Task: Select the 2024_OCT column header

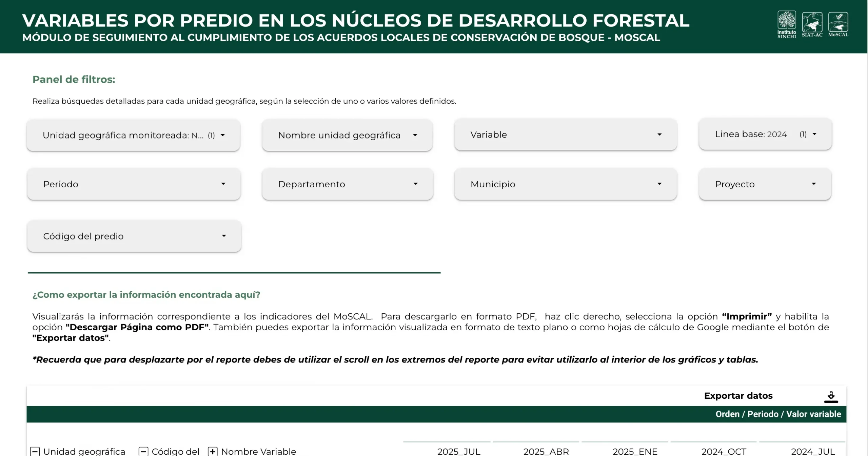Action: tap(724, 451)
